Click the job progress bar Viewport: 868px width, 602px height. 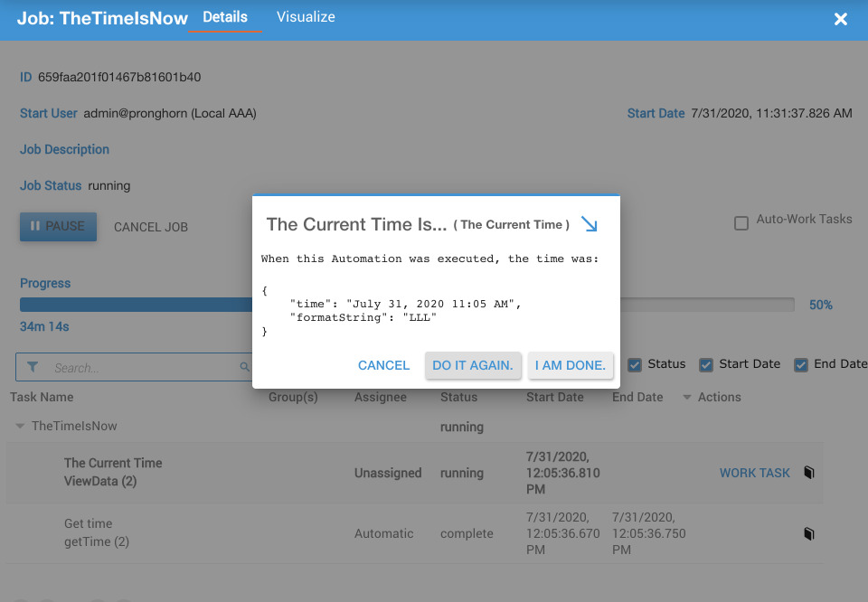coord(407,305)
